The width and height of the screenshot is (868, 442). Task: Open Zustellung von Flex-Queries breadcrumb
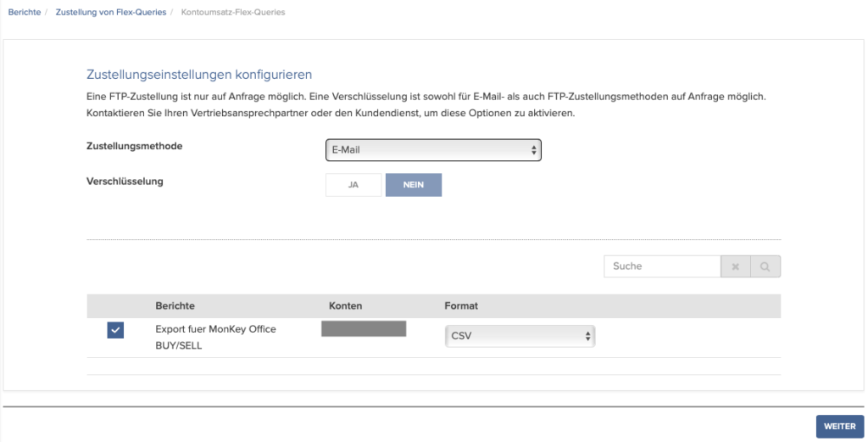111,12
